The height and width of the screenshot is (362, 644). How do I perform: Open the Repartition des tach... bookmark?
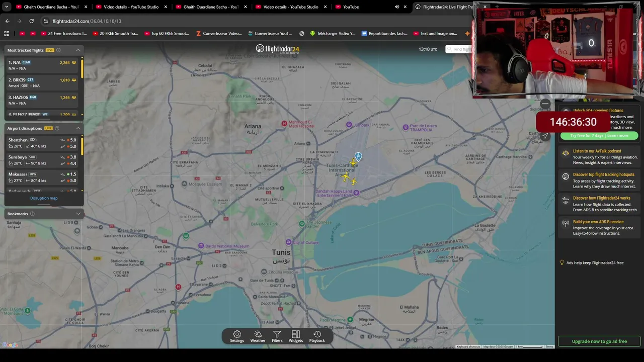pyautogui.click(x=384, y=34)
